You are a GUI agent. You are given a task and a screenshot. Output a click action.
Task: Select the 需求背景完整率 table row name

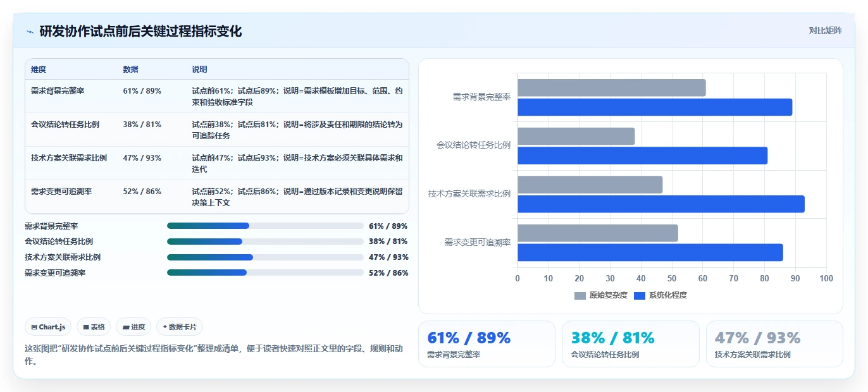coord(58,91)
